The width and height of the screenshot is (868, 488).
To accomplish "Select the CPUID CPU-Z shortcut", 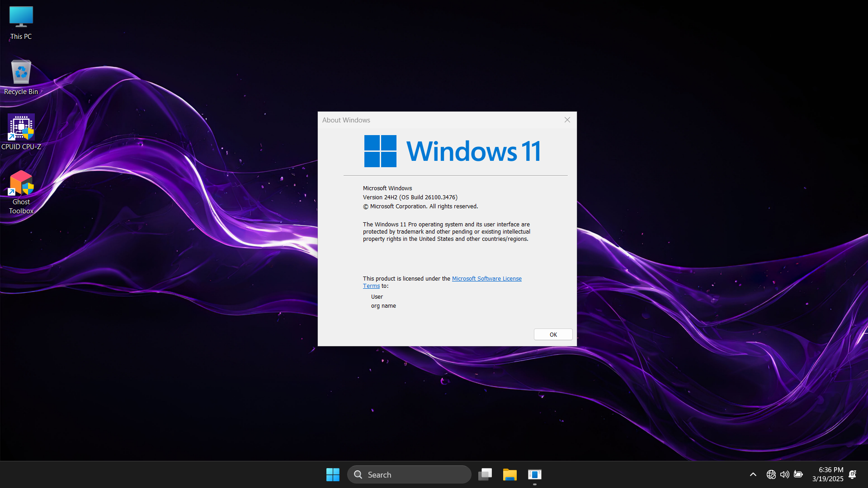I will [21, 132].
